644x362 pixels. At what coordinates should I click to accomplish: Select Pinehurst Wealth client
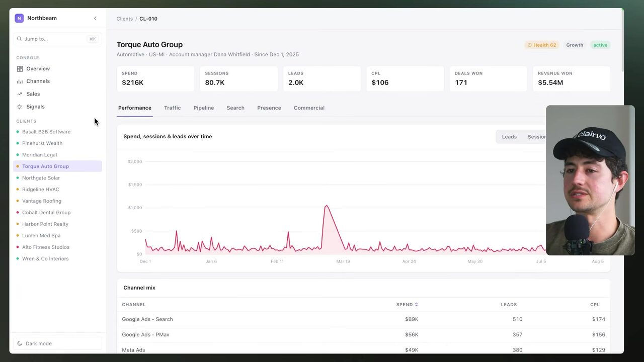tap(57, 143)
